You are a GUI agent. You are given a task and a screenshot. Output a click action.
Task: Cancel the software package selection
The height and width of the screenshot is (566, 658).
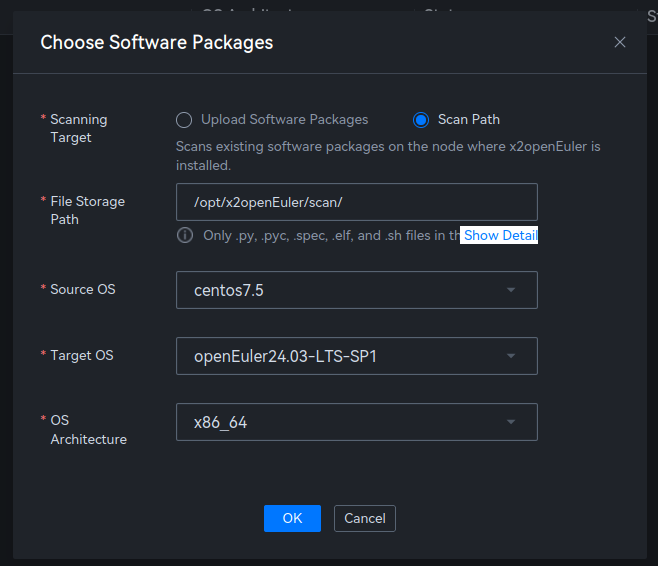[x=365, y=518]
